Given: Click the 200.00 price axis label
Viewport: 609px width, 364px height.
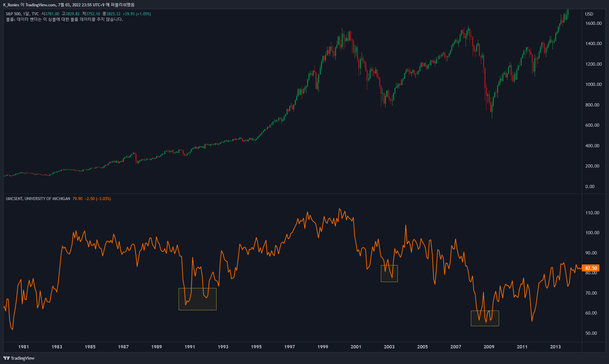Looking at the screenshot, I should click(x=592, y=166).
